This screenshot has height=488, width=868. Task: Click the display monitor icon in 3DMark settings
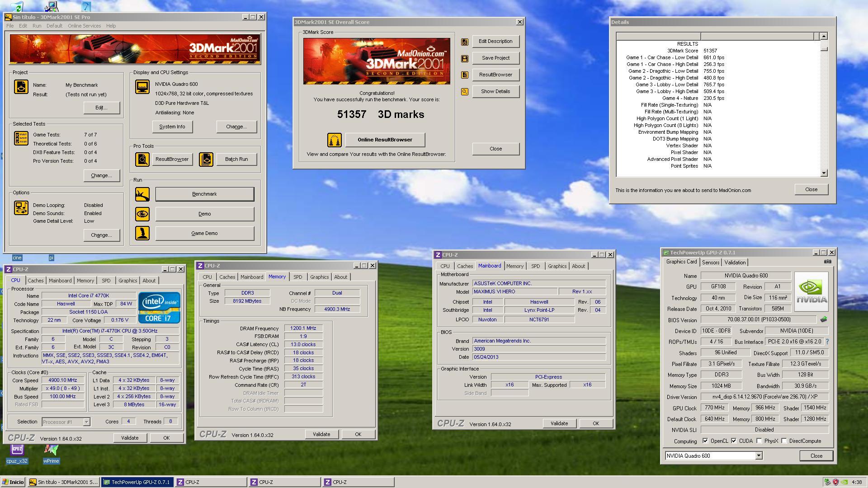click(142, 87)
